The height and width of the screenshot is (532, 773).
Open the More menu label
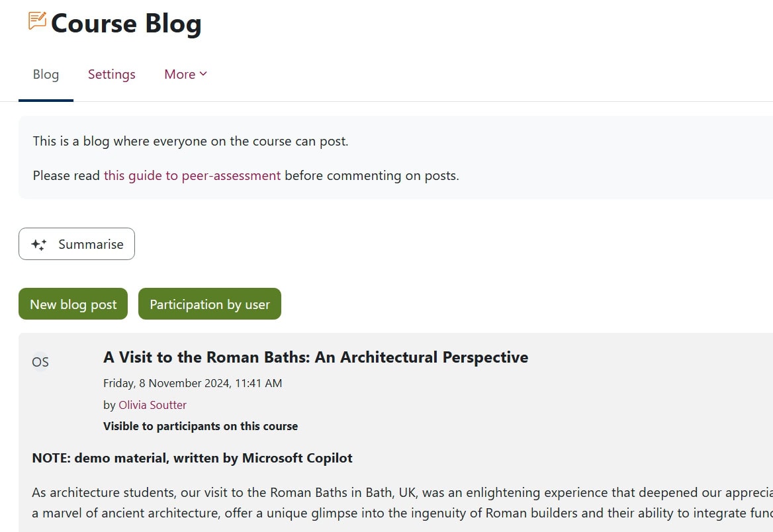[179, 74]
